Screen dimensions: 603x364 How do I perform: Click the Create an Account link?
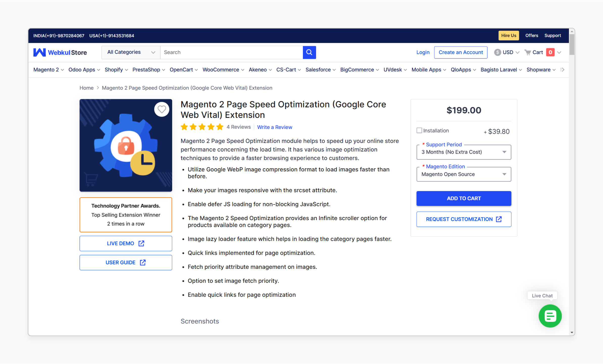click(x=460, y=53)
